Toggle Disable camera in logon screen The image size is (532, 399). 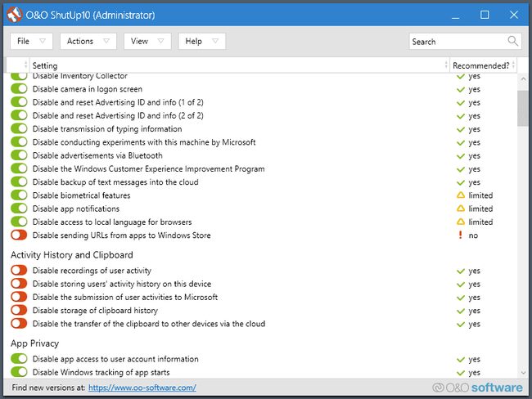coord(19,88)
